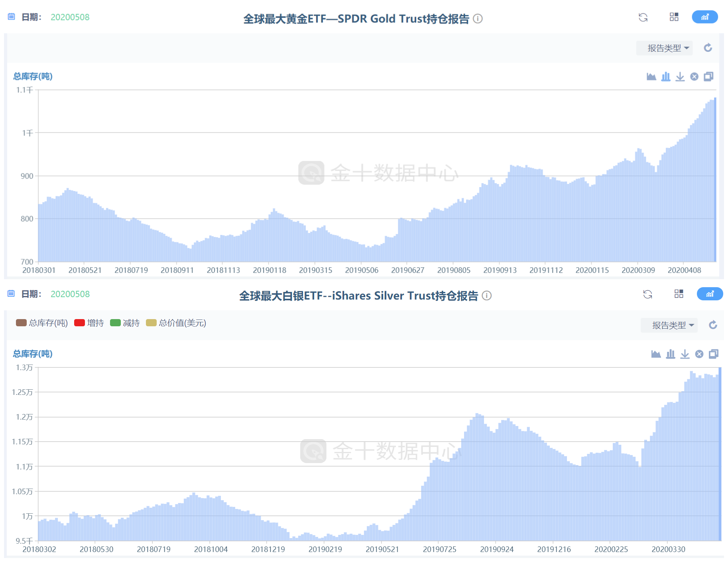Open date 20200508 in silver ETF panel

tap(70, 294)
